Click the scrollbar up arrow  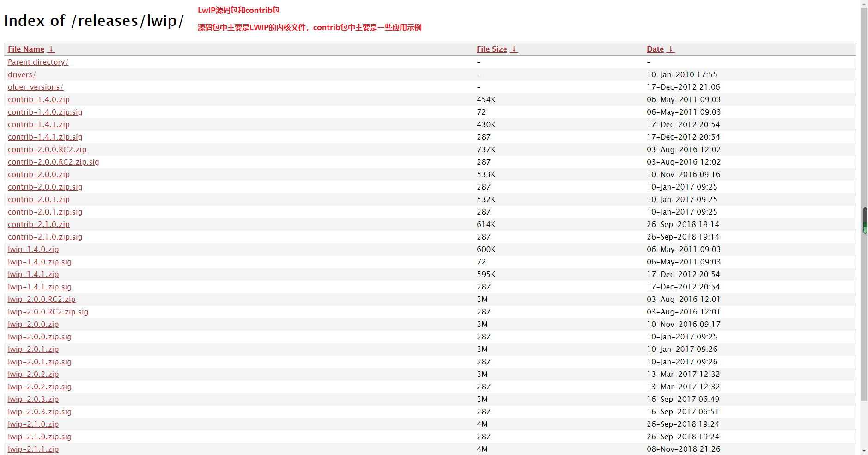(864, 3)
